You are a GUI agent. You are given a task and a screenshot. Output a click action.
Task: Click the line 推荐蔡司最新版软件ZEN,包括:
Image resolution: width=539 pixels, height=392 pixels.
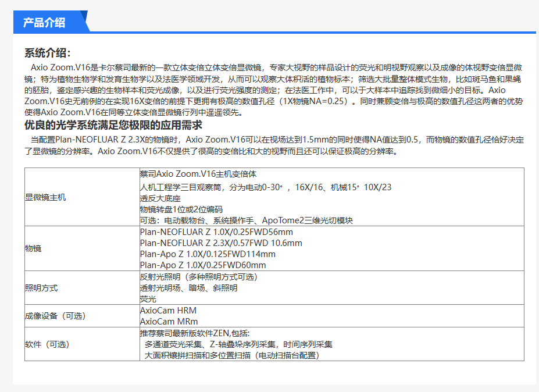[195, 333]
